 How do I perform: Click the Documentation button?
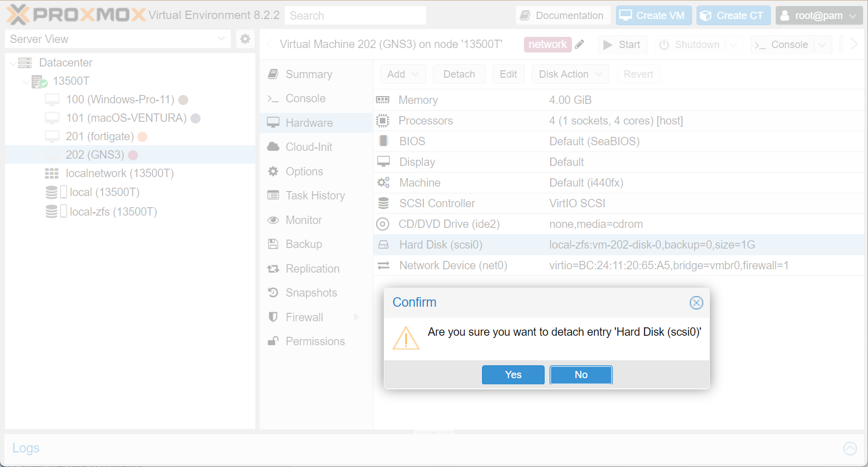[x=563, y=16]
